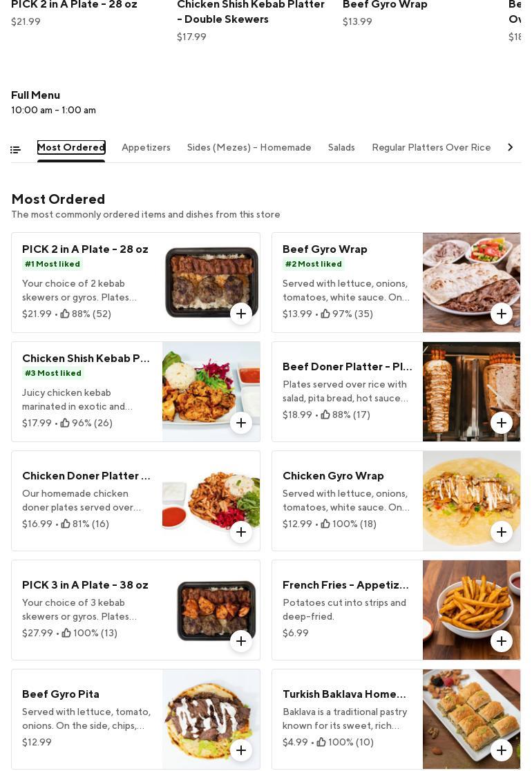This screenshot has height=771, width=532.
Task: Open Sides (Mezes) - Homemade tab
Action: tap(249, 148)
